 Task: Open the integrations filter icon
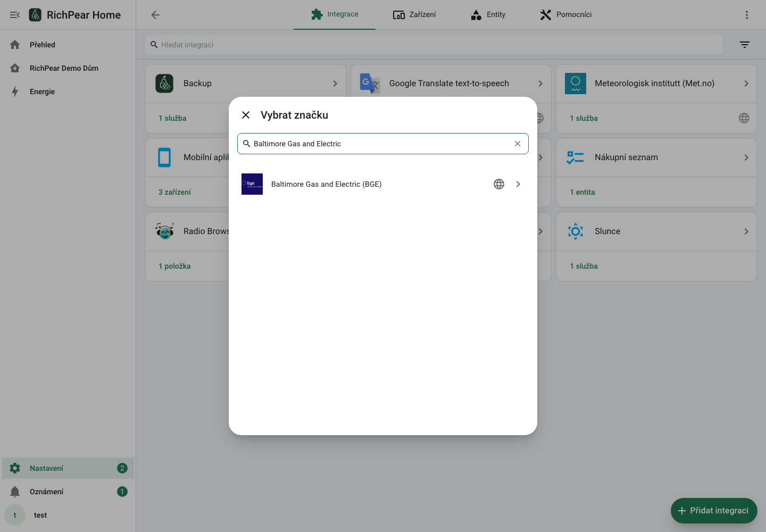pyautogui.click(x=745, y=45)
